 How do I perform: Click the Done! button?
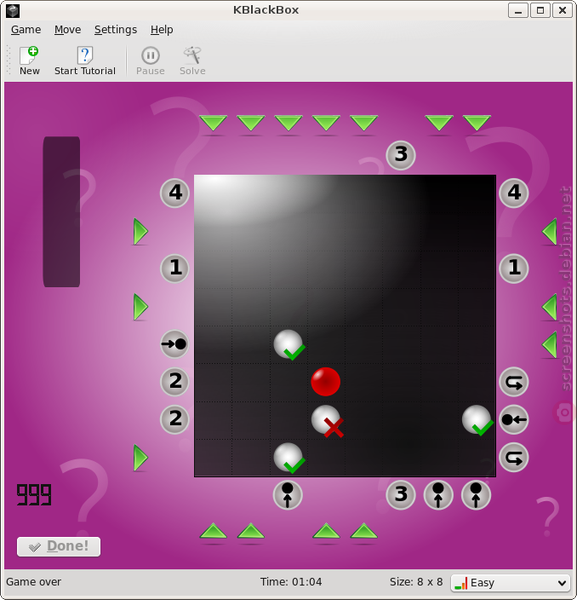pyautogui.click(x=59, y=546)
